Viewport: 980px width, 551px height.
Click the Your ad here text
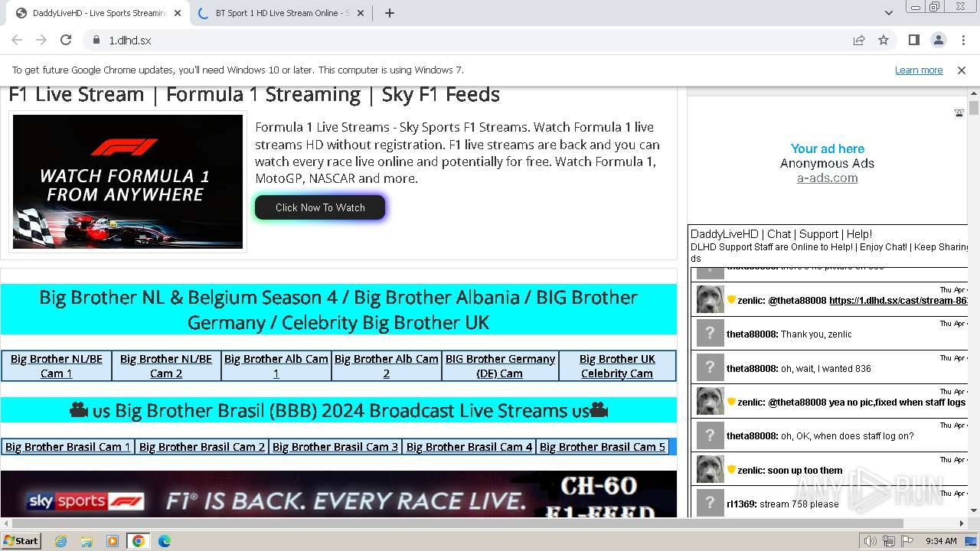coord(827,148)
